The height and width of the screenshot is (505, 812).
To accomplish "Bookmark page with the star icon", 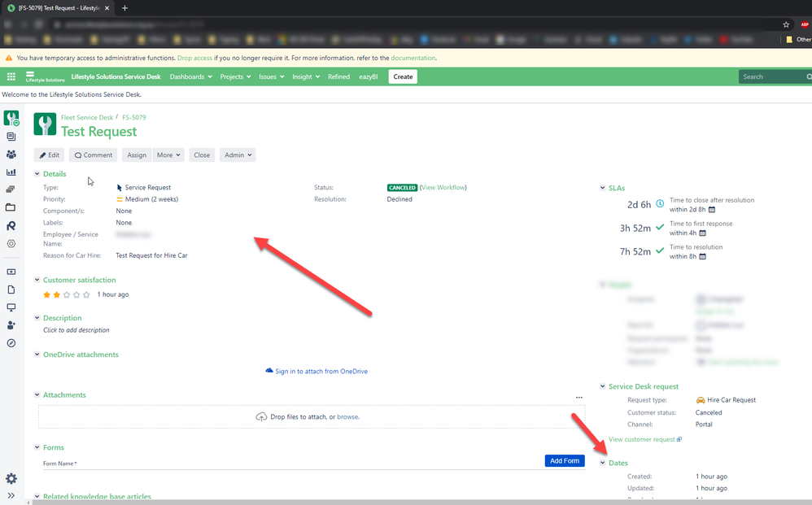I will (x=786, y=24).
